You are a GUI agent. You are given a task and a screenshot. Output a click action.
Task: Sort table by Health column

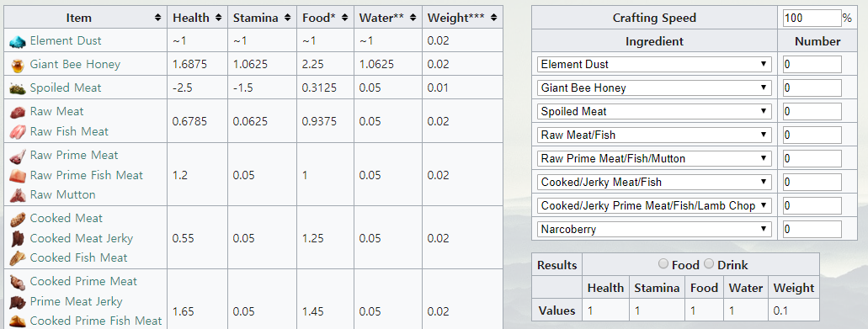pos(197,18)
